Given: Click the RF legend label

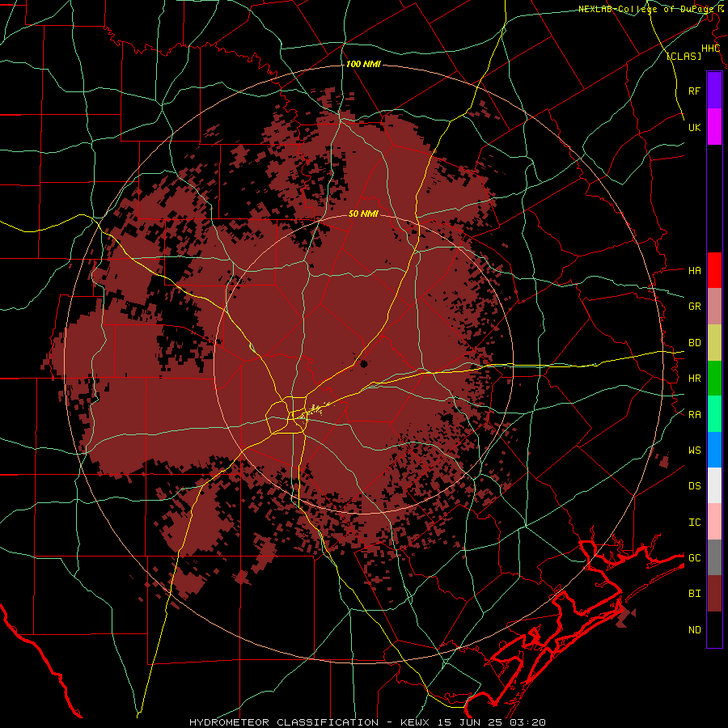Looking at the screenshot, I should (x=695, y=91).
